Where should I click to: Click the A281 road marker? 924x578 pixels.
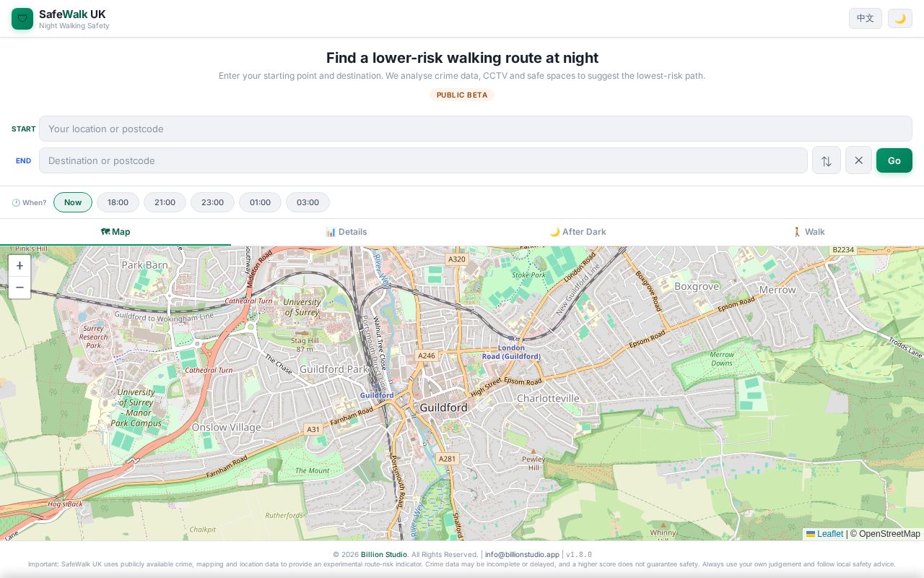pyautogui.click(x=447, y=459)
